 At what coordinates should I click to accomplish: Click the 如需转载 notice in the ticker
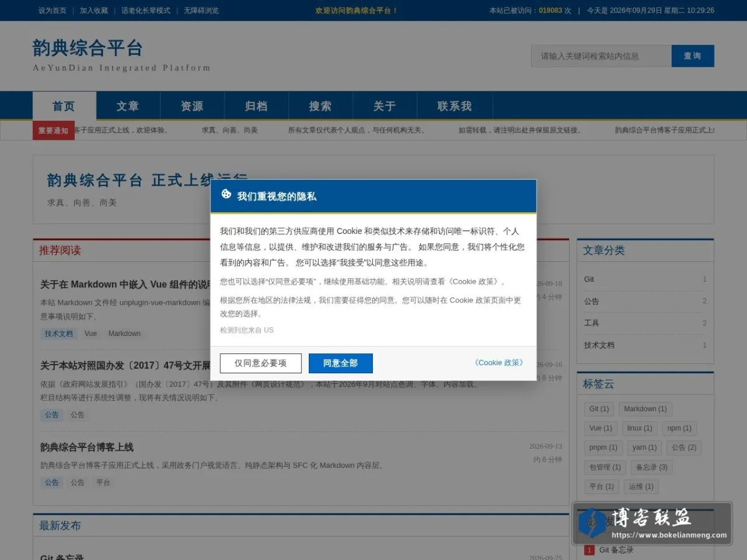(x=522, y=131)
